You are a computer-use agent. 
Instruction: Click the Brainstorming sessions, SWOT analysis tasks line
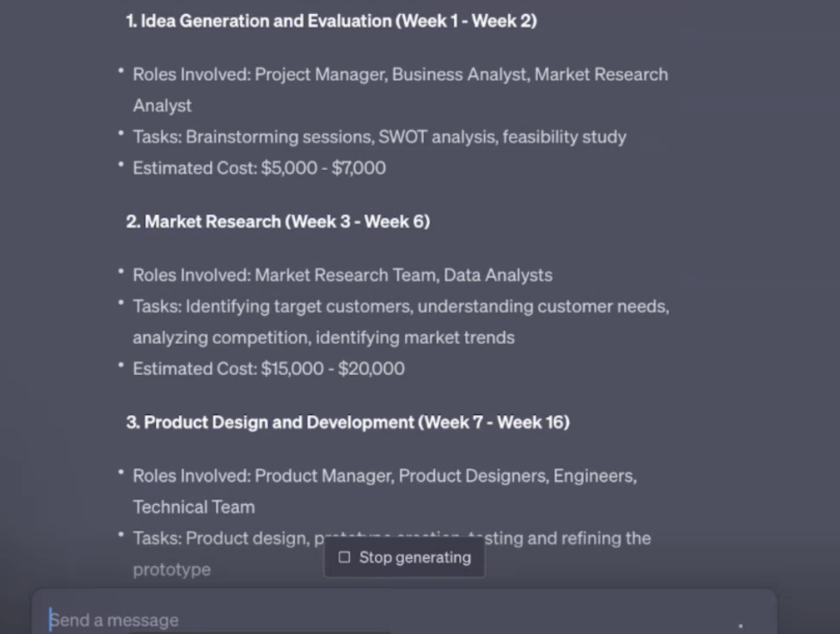379,137
